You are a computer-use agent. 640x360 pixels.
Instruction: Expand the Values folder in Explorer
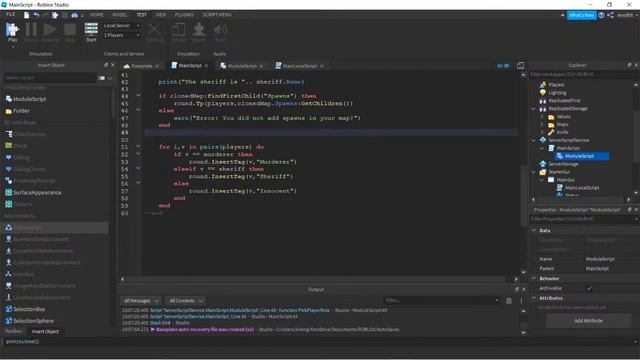point(542,116)
